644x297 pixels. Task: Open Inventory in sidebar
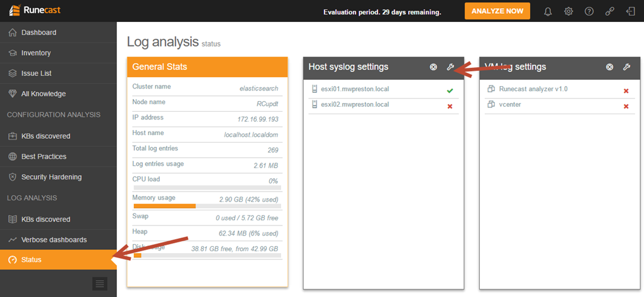click(x=58, y=53)
